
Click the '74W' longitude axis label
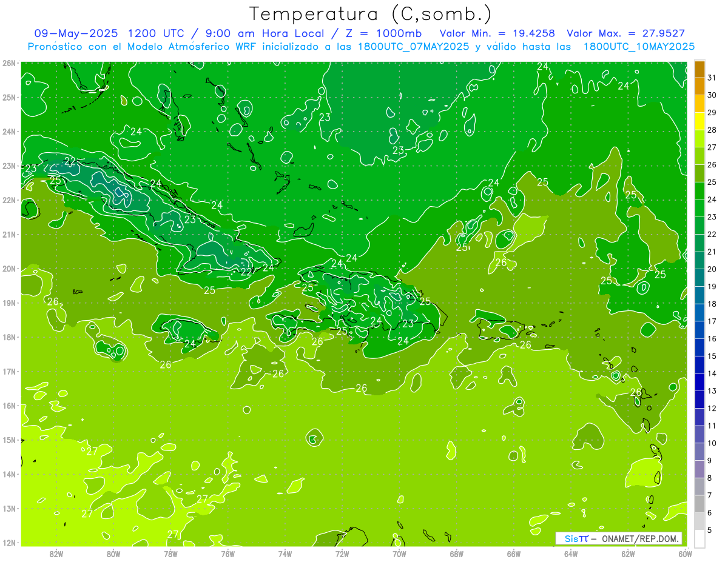pos(285,554)
